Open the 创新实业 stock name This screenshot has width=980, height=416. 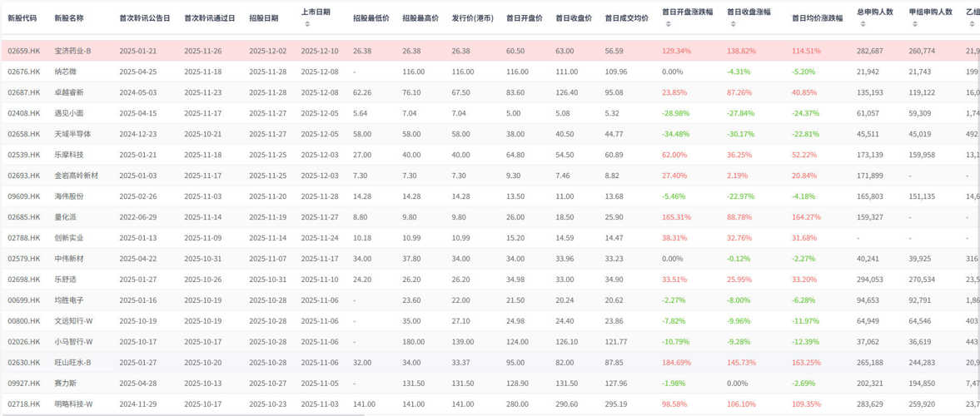pos(69,237)
